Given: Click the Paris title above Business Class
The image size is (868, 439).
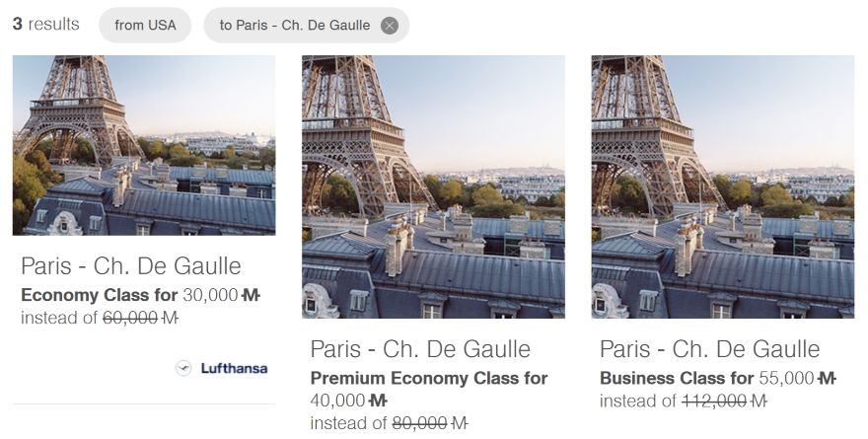Looking at the screenshot, I should tap(710, 349).
